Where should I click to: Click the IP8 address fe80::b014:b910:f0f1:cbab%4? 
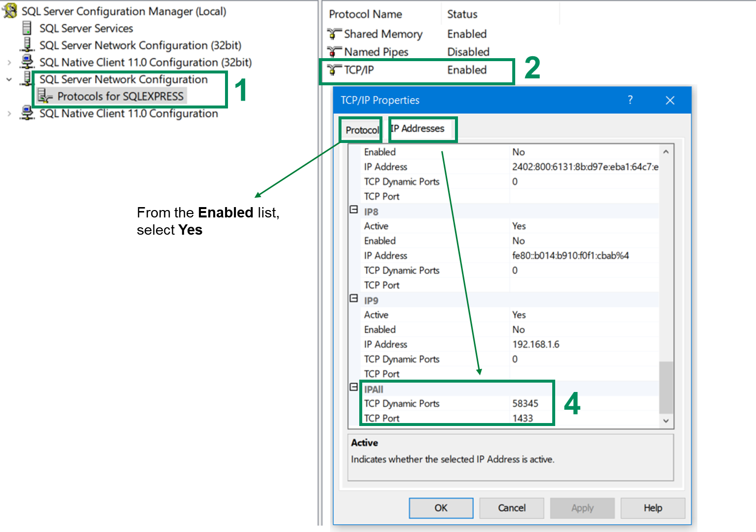point(570,255)
